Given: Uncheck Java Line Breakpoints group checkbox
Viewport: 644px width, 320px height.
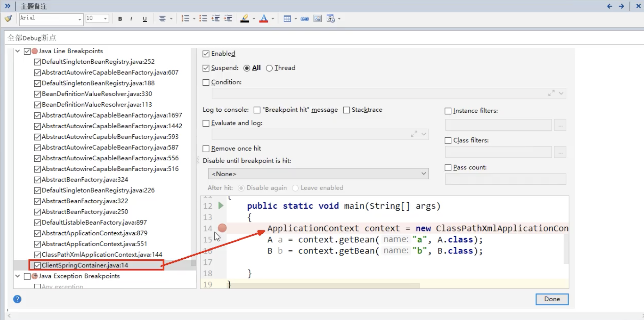Looking at the screenshot, I should click(27, 51).
